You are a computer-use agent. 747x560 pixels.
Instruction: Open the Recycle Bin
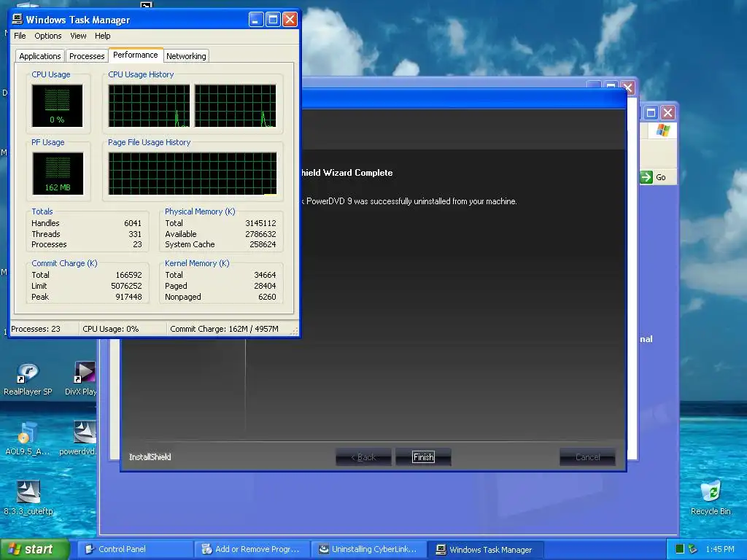point(711,499)
